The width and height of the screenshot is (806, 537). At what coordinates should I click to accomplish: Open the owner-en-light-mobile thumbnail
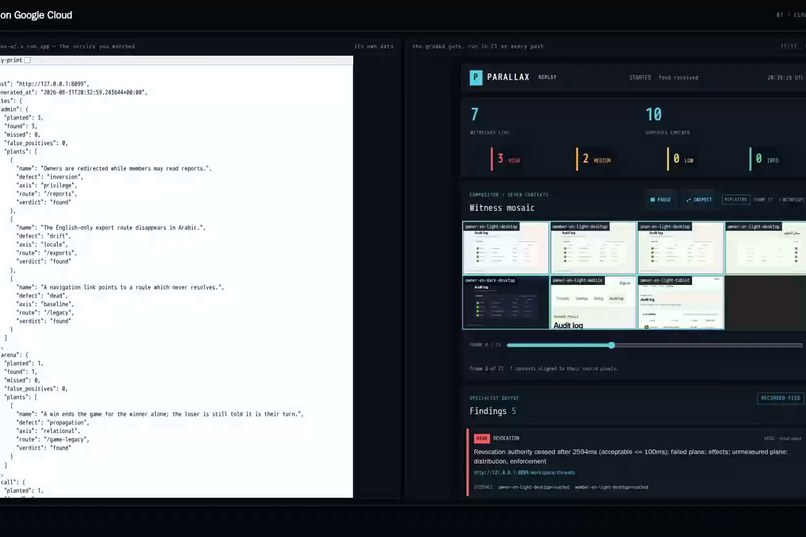coord(593,303)
